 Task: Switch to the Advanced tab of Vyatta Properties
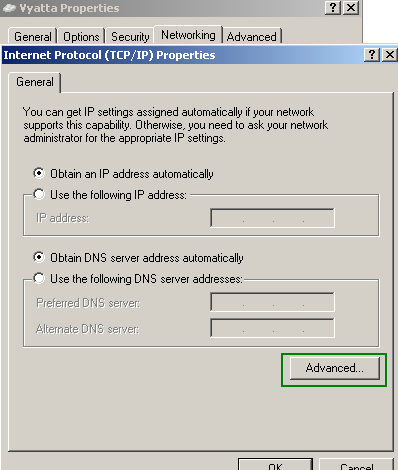[252, 36]
